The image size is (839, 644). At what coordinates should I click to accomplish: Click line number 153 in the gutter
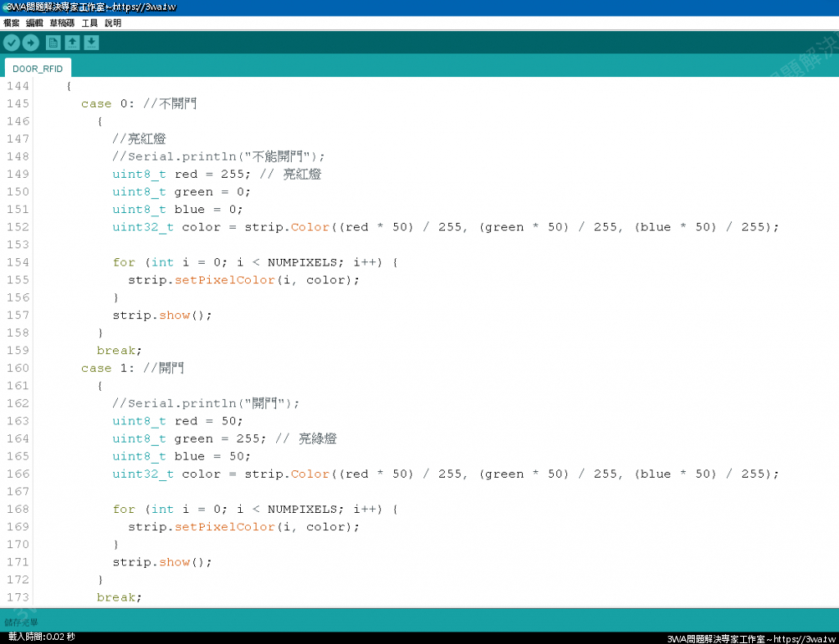coord(17,245)
